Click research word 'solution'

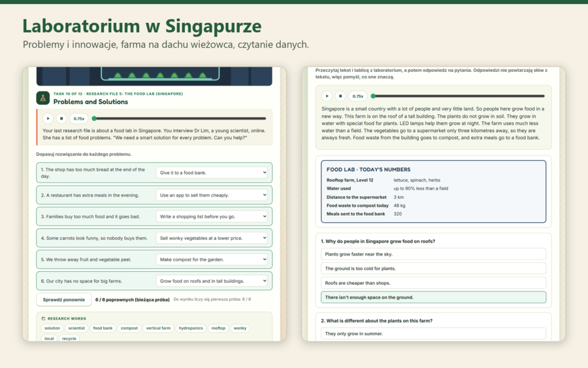click(52, 328)
